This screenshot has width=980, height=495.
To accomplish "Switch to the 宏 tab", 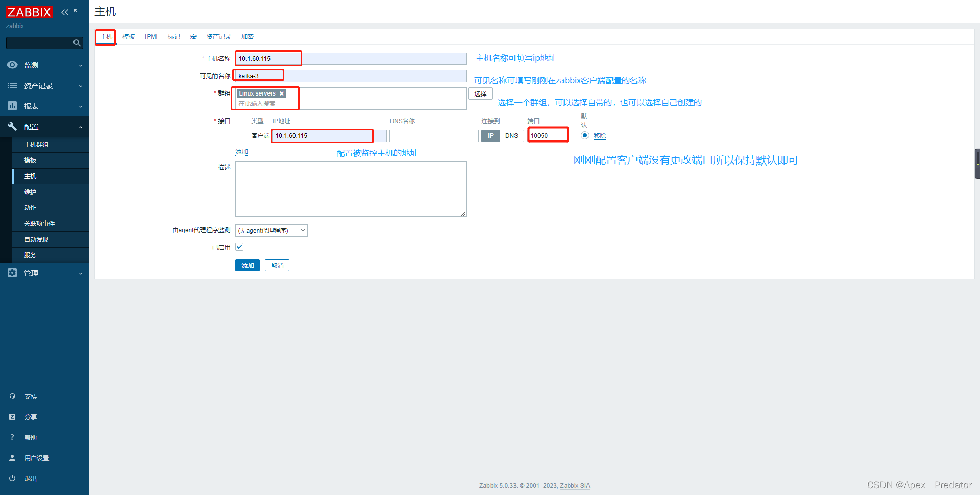I will tap(193, 37).
